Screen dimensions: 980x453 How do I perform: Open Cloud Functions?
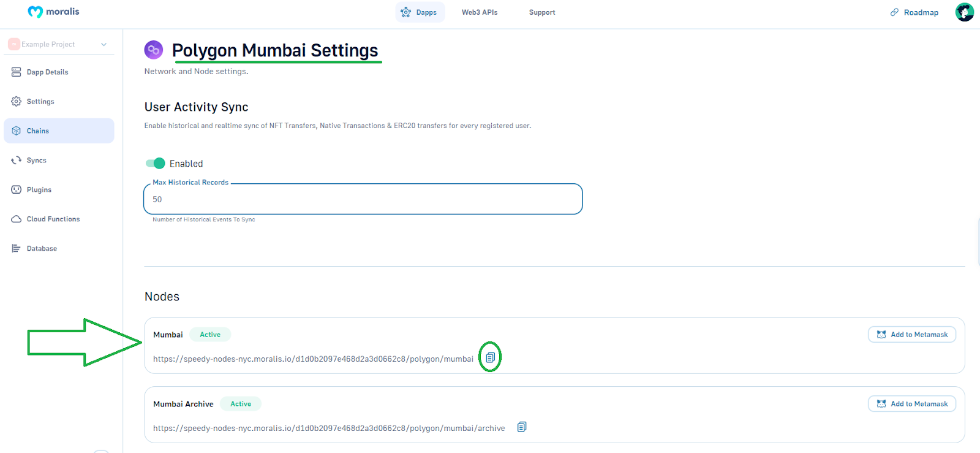[59, 219]
